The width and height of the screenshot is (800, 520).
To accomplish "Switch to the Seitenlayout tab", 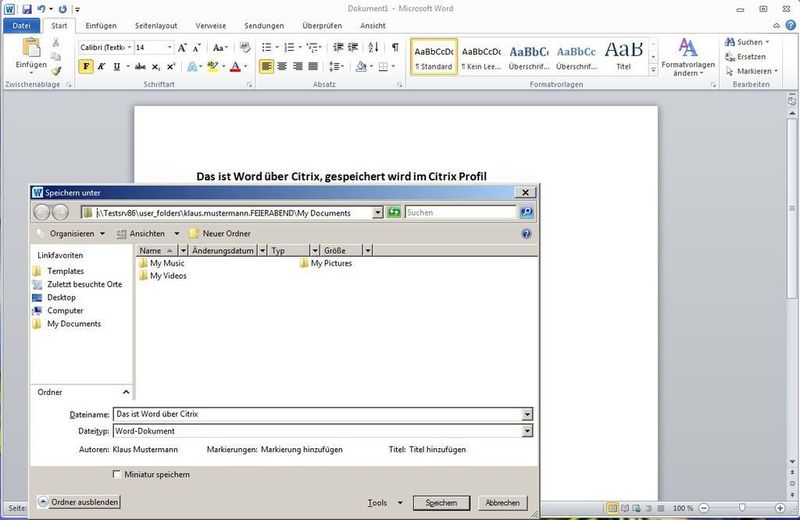I will 156,26.
